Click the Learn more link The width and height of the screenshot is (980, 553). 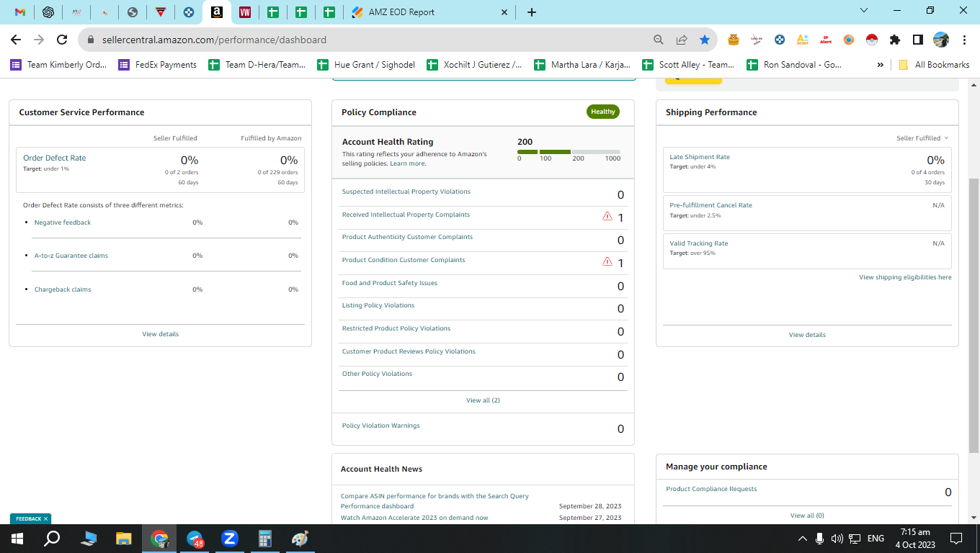point(408,163)
